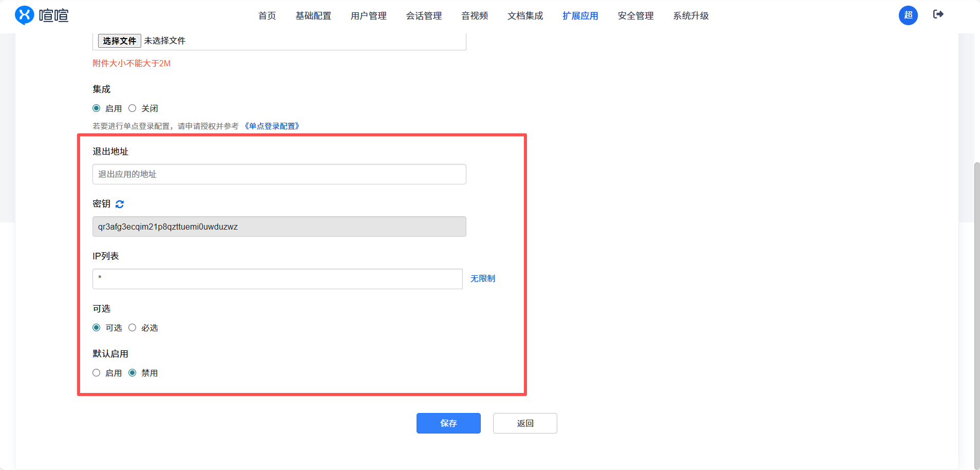
Task: Click the logout icon in header
Action: 938,14
